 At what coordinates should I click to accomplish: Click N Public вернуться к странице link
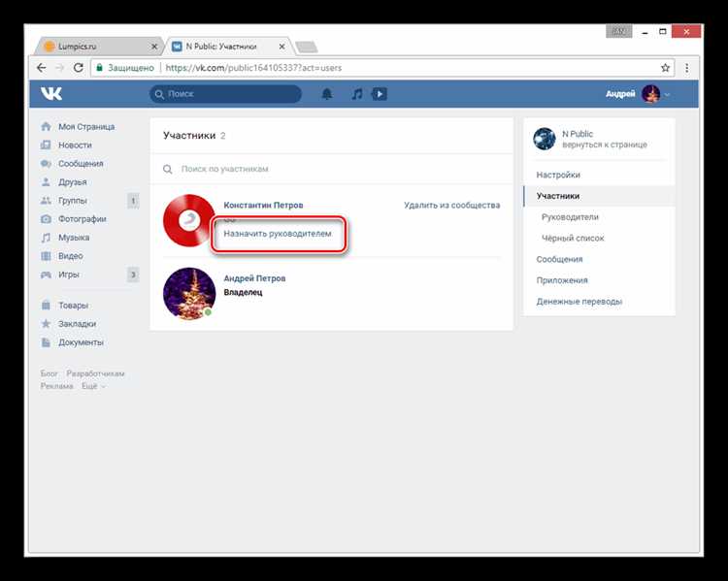604,139
